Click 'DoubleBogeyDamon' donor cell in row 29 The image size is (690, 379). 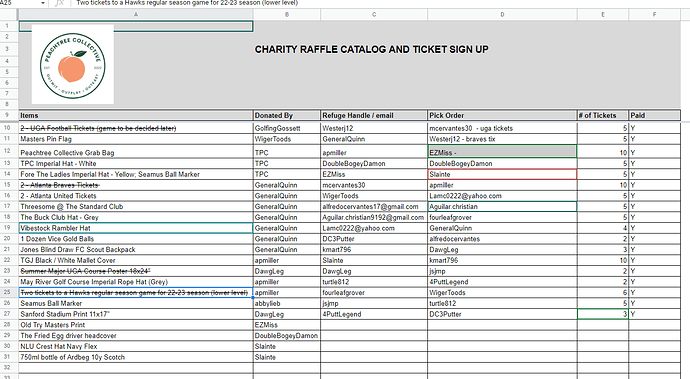[287, 335]
